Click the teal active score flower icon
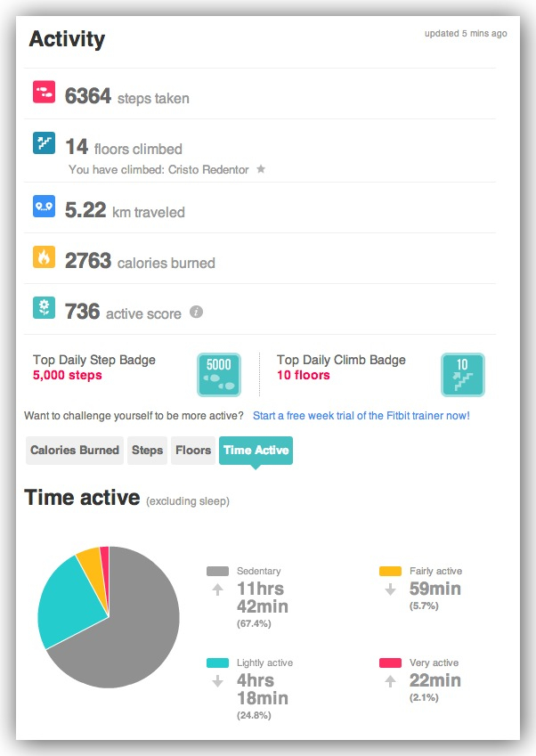 click(45, 308)
